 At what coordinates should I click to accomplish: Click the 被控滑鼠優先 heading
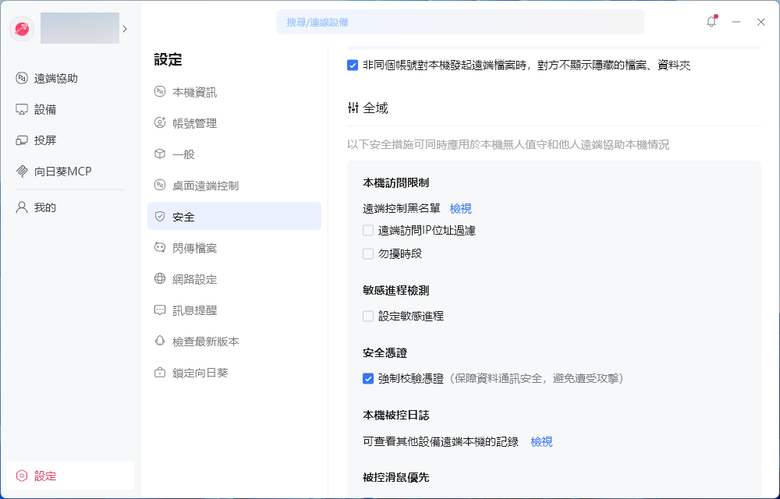click(396, 478)
